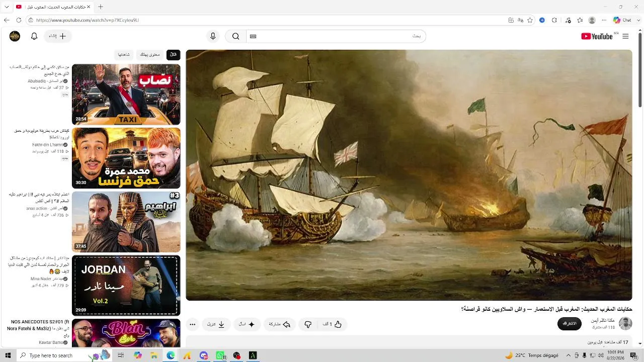This screenshot has width=644, height=362.
Task: Open the JORDAN Vol.2 video thumbnail
Action: (126, 286)
